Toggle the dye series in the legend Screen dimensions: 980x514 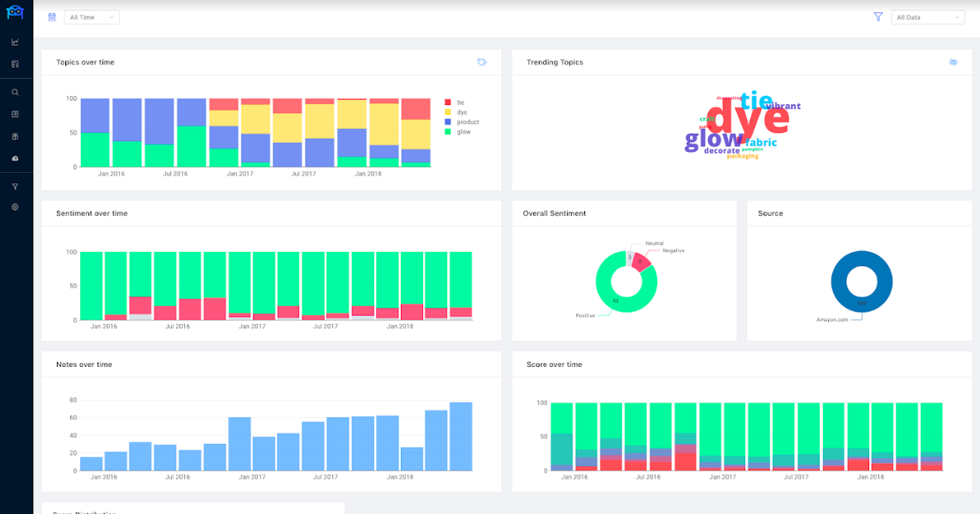tap(455, 112)
